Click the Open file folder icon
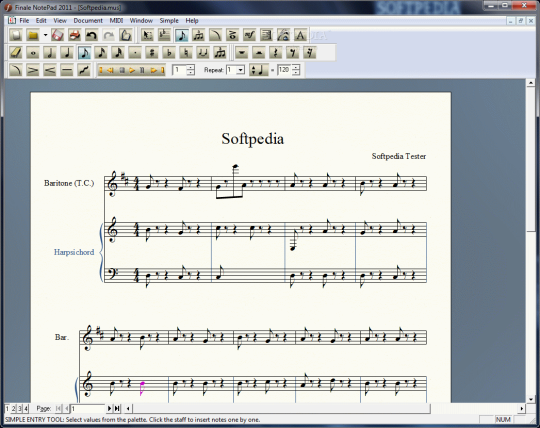Viewport: 540px width, 428px height. tap(33, 35)
